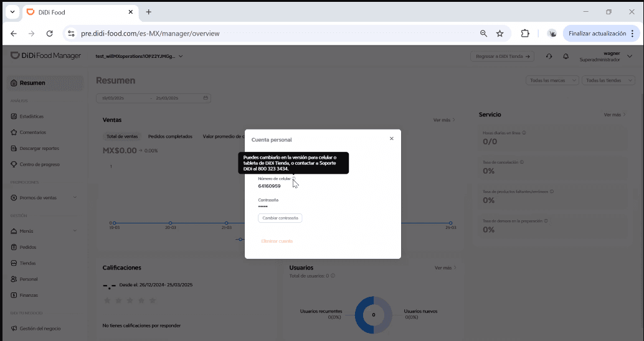The image size is (644, 341).
Task: Expand the Todas las marcas dropdown
Action: (x=552, y=80)
